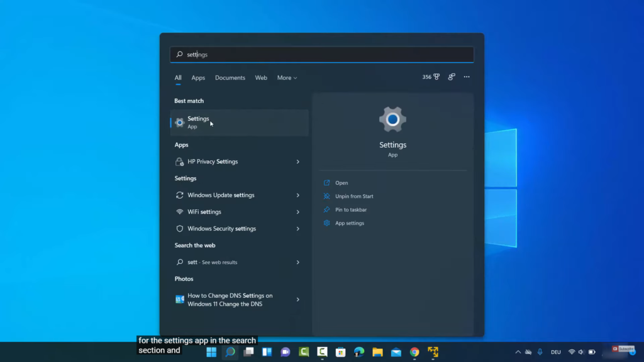Screen dimensions: 644x362
Task: Click Open in the Settings preview pane
Action: [x=341, y=183]
